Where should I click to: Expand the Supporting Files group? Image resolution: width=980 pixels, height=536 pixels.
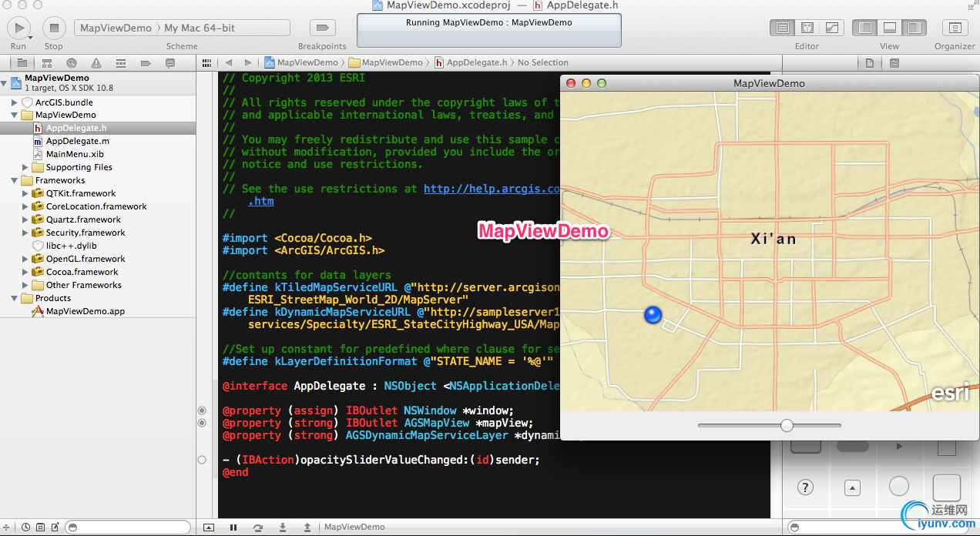25,167
